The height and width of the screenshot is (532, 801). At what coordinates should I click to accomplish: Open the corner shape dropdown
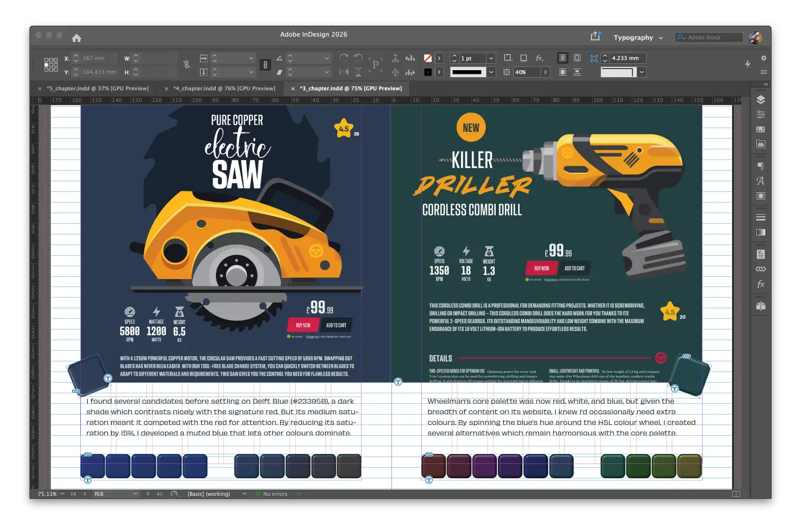[641, 72]
